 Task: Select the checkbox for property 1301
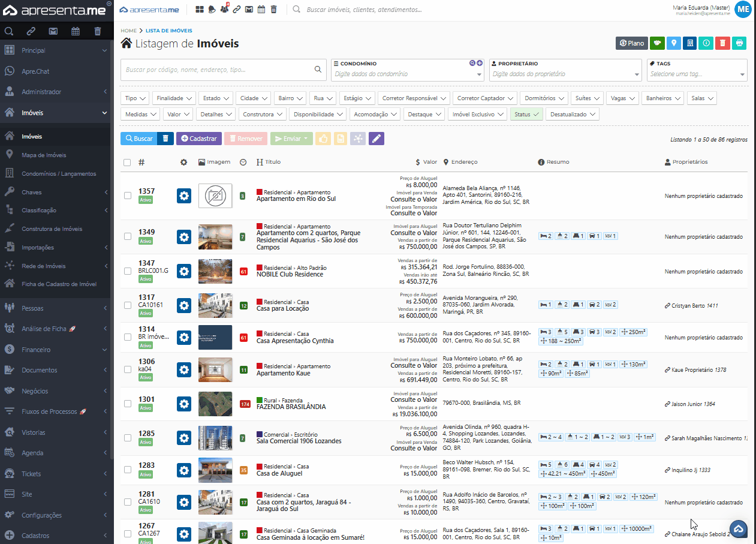(x=128, y=404)
